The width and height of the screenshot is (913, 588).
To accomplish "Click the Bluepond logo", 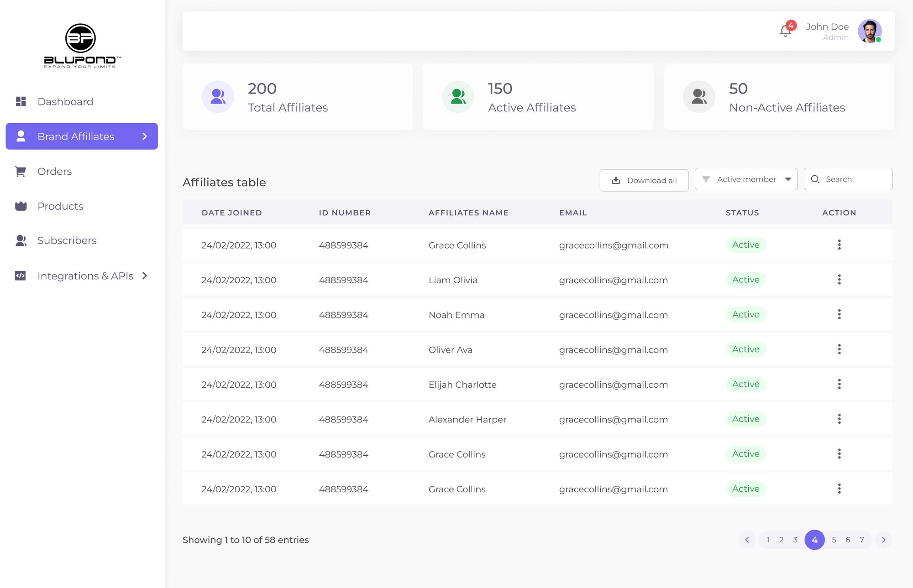I will click(81, 46).
